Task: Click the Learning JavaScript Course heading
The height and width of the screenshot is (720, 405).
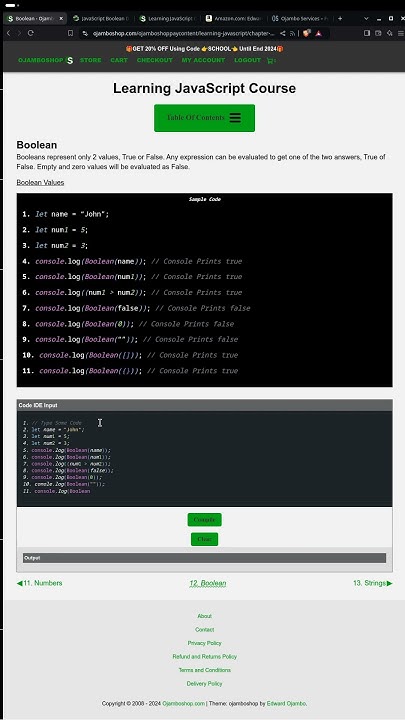Action: pos(204,88)
